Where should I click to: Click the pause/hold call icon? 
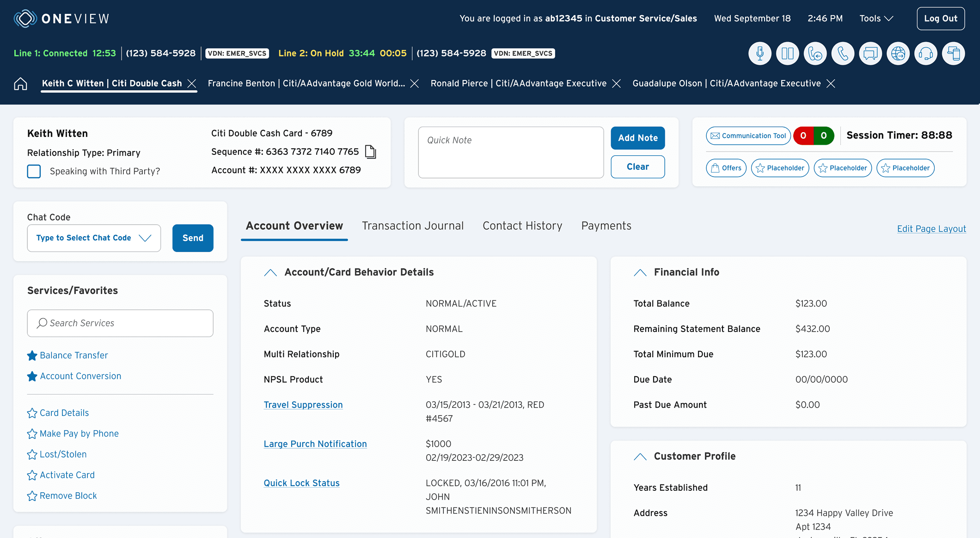(787, 54)
